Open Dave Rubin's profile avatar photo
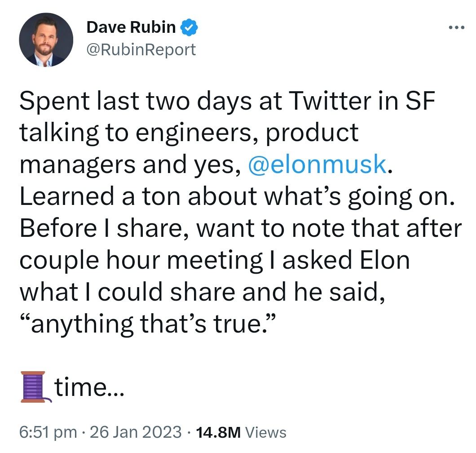This screenshot has width=476, height=453. 46,40
